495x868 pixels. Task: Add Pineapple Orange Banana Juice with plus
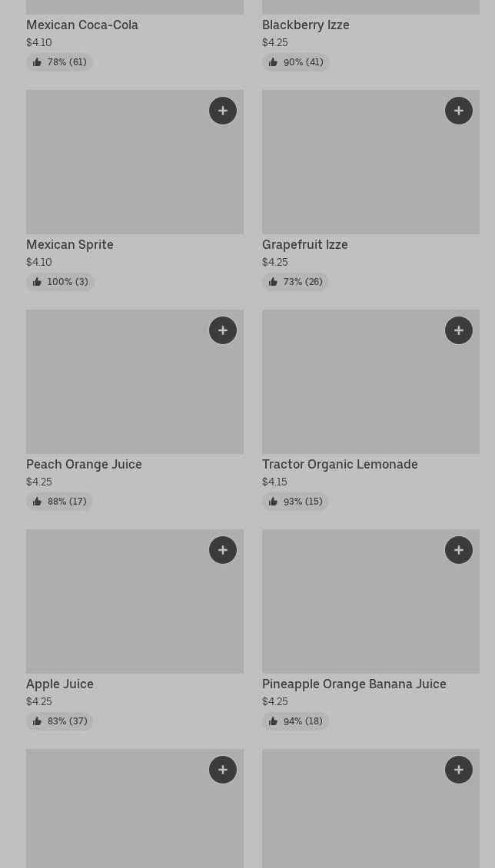click(459, 550)
